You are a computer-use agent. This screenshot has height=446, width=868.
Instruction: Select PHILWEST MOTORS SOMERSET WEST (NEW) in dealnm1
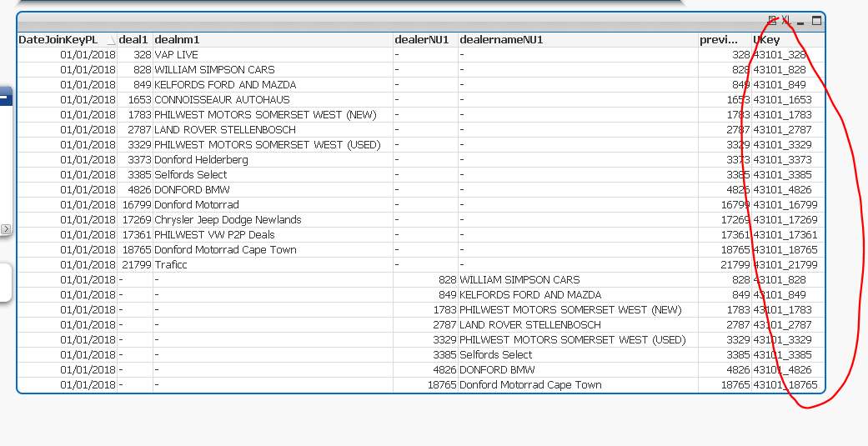(265, 114)
